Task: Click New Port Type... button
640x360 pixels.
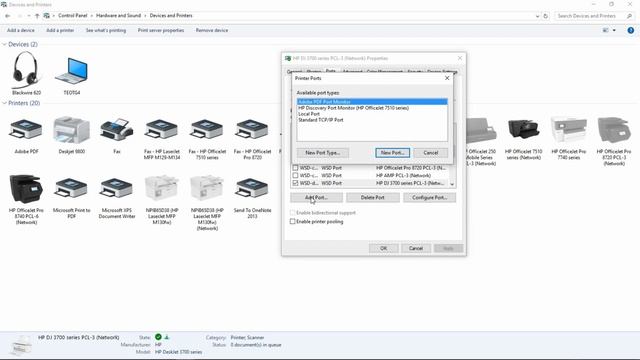Action: [322, 153]
